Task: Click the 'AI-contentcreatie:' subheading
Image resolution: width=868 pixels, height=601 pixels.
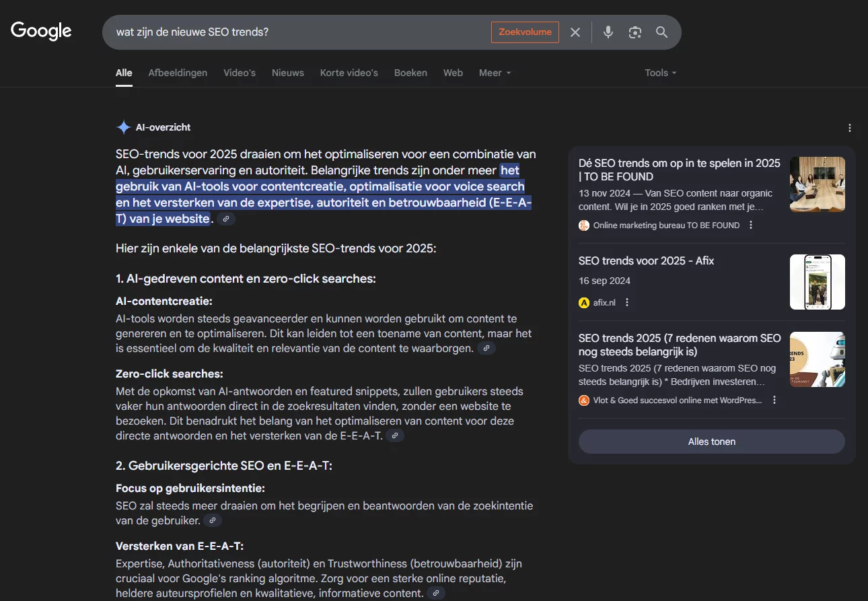Action: tap(164, 301)
